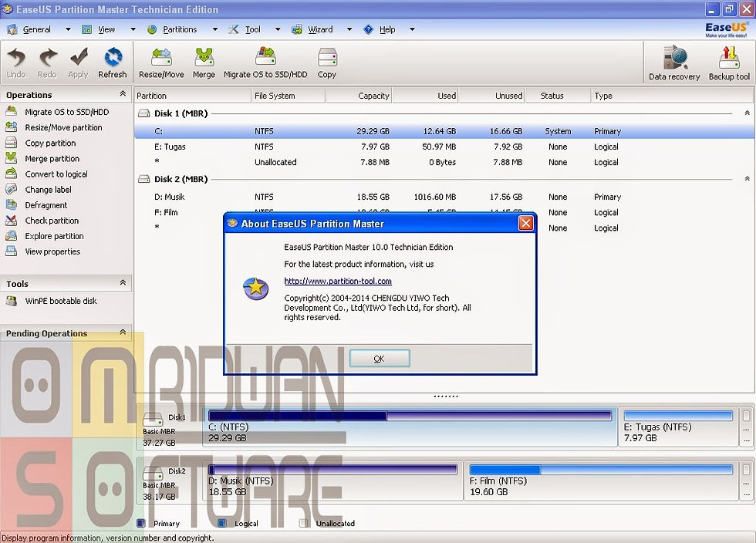Collapse the Operations panel
Image resolution: width=756 pixels, height=543 pixels.
[x=123, y=94]
